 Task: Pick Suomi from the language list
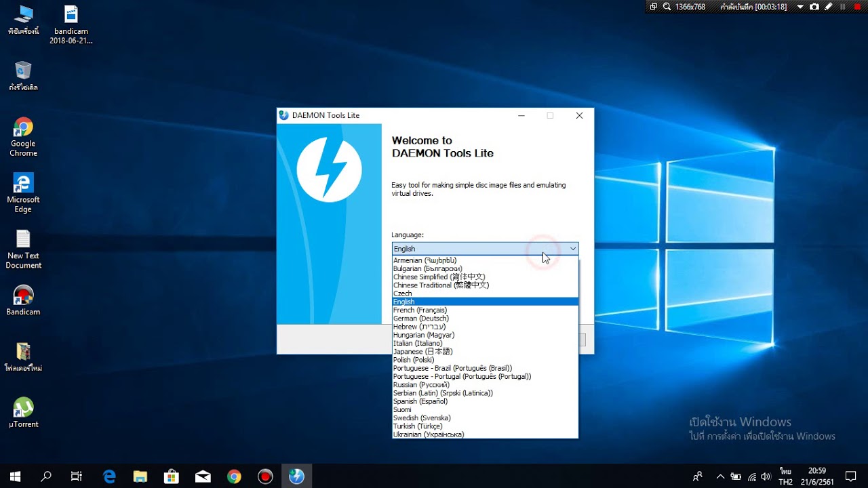tap(485, 409)
